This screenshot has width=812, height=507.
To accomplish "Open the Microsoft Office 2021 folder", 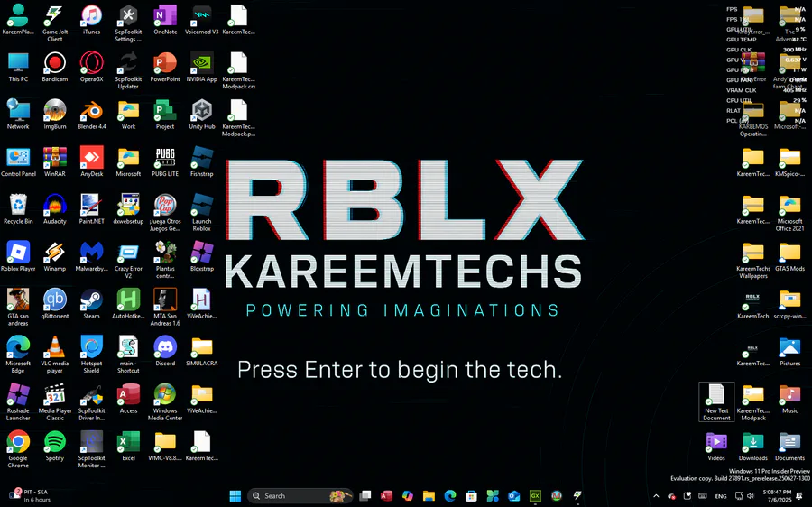I will click(x=789, y=213).
